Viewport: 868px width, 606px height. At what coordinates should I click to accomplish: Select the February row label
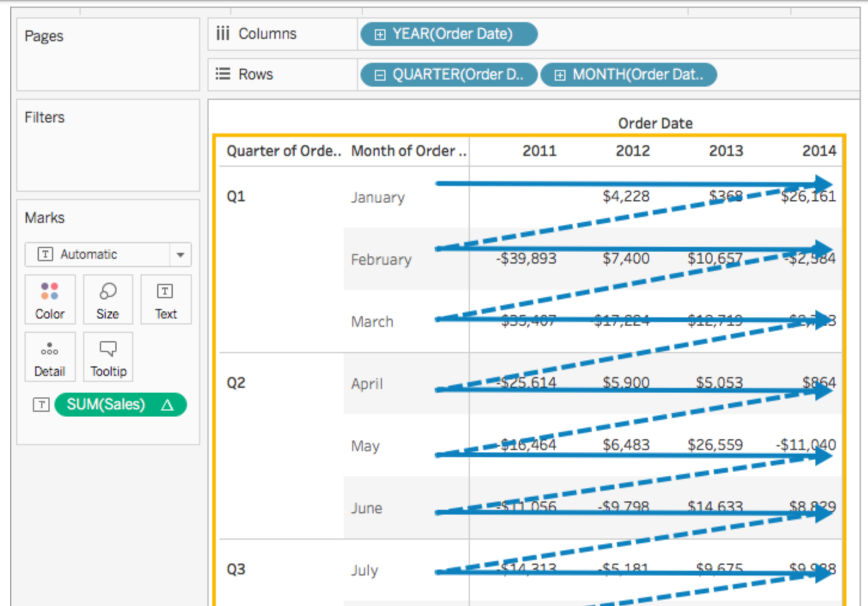tap(381, 259)
